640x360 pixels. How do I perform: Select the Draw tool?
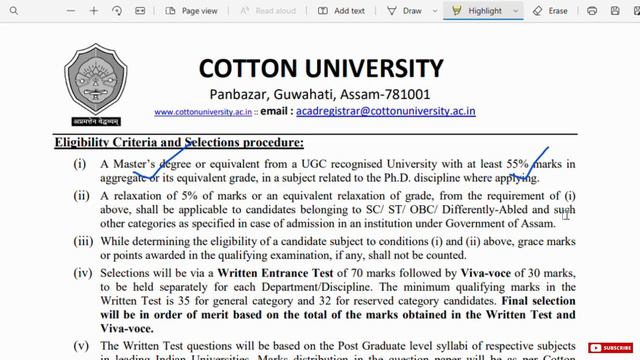click(x=404, y=11)
